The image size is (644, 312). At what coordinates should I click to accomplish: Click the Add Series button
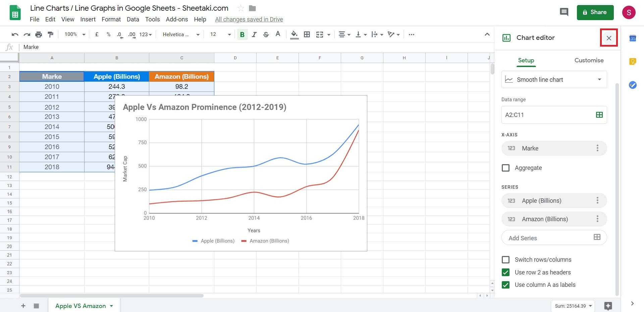[x=554, y=238]
